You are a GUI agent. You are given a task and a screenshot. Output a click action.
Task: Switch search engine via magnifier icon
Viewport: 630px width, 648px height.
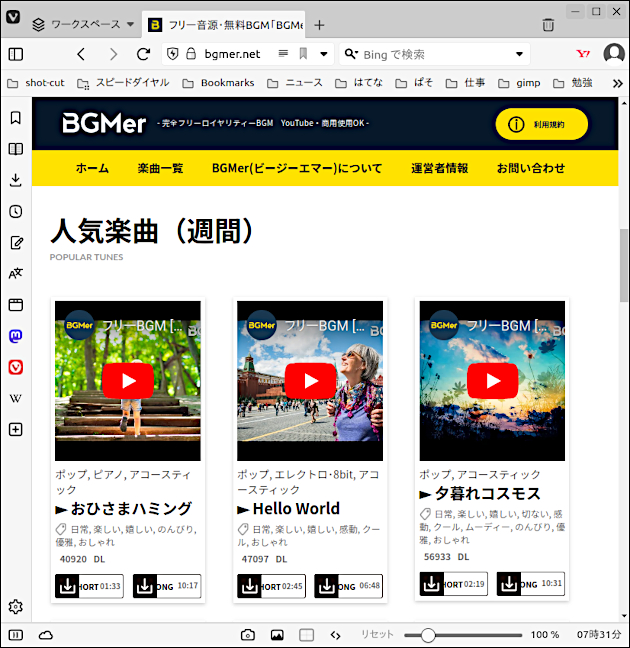coord(351,54)
